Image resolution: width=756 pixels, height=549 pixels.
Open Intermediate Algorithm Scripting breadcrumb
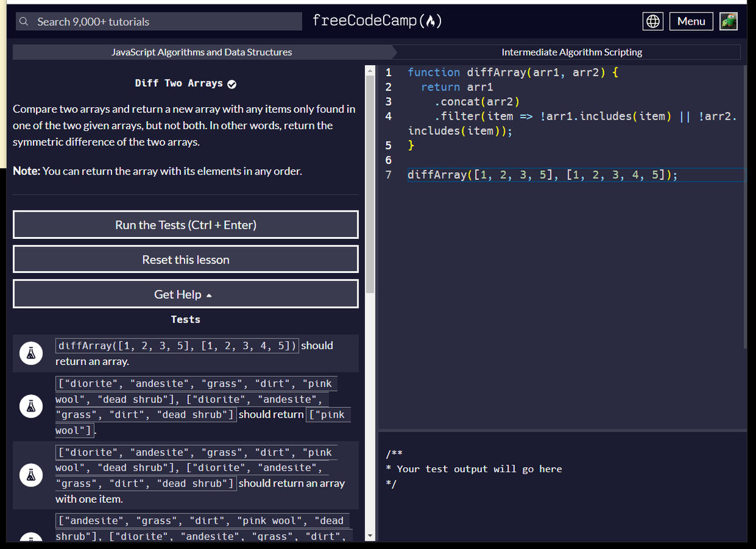click(572, 52)
